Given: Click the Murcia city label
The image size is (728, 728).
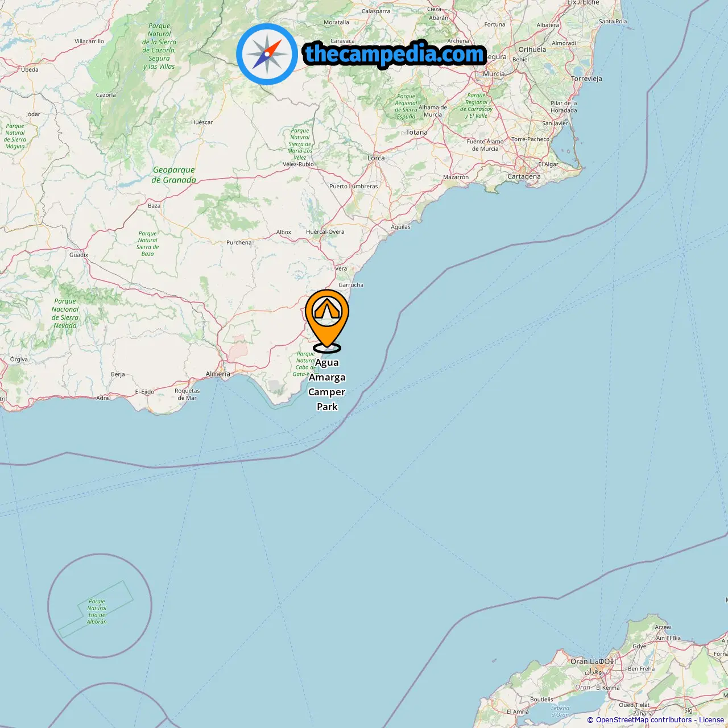Looking at the screenshot, I should pos(494,74).
